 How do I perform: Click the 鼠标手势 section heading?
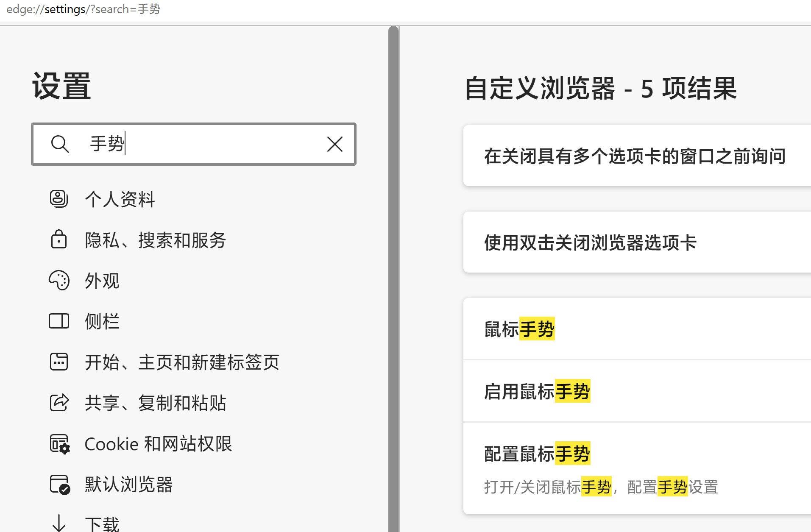tap(519, 329)
